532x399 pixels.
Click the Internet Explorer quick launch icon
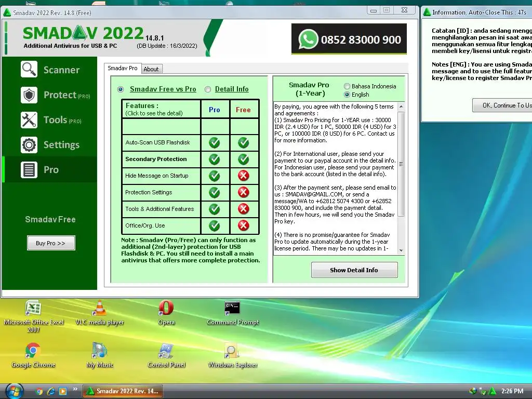[51, 391]
